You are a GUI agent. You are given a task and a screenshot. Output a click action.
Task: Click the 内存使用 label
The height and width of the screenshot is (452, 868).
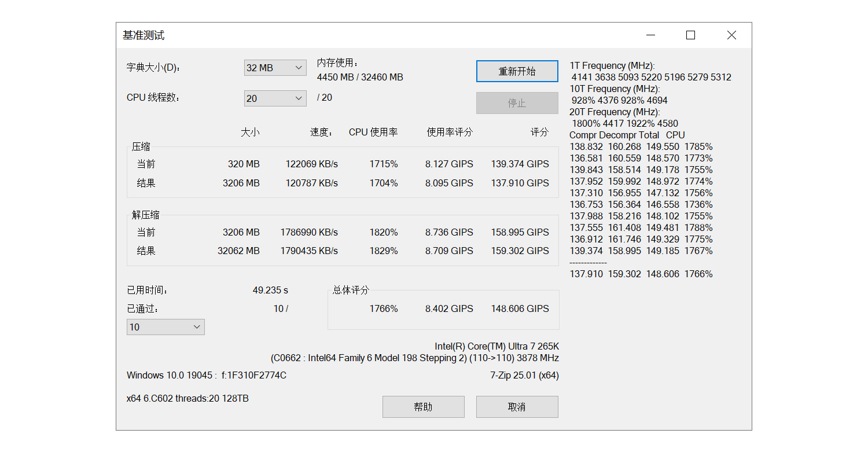tap(339, 63)
